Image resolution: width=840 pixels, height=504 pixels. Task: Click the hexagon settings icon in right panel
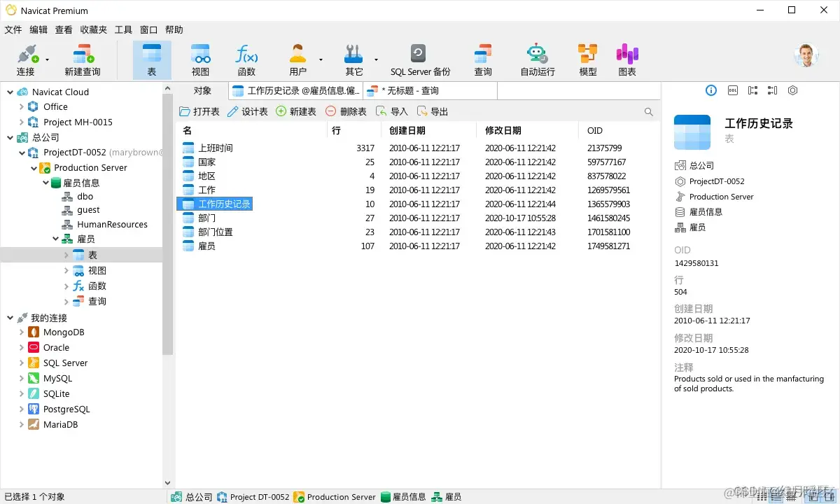point(793,90)
